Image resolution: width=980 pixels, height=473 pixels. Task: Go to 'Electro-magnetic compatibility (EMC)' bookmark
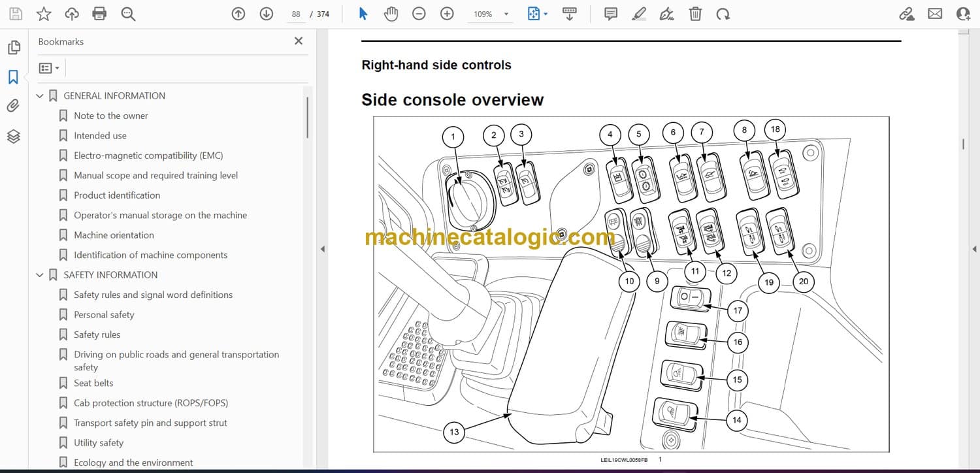[x=148, y=155]
